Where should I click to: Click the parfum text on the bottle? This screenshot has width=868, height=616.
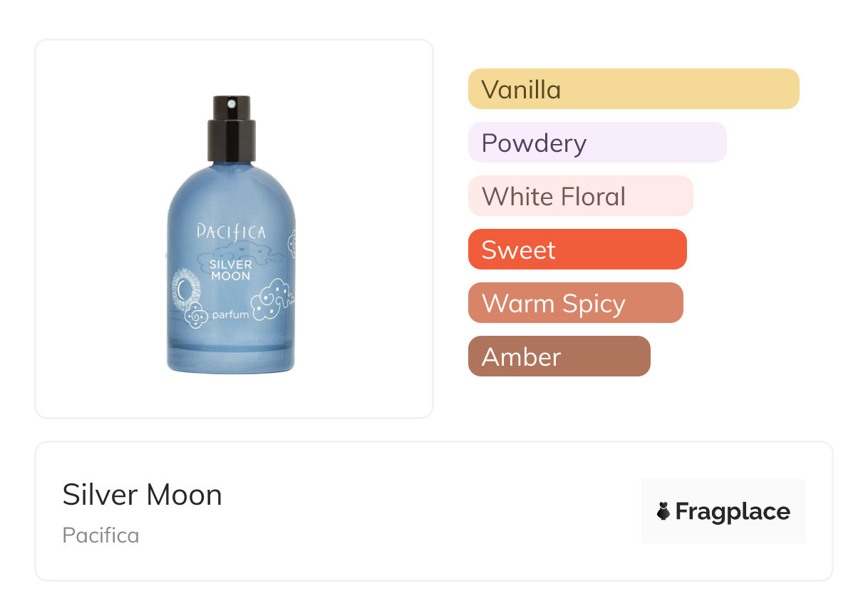(x=230, y=314)
